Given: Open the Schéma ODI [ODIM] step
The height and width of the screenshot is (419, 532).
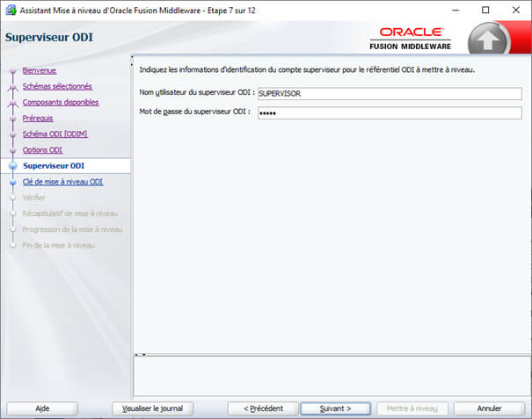Looking at the screenshot, I should pyautogui.click(x=55, y=134).
